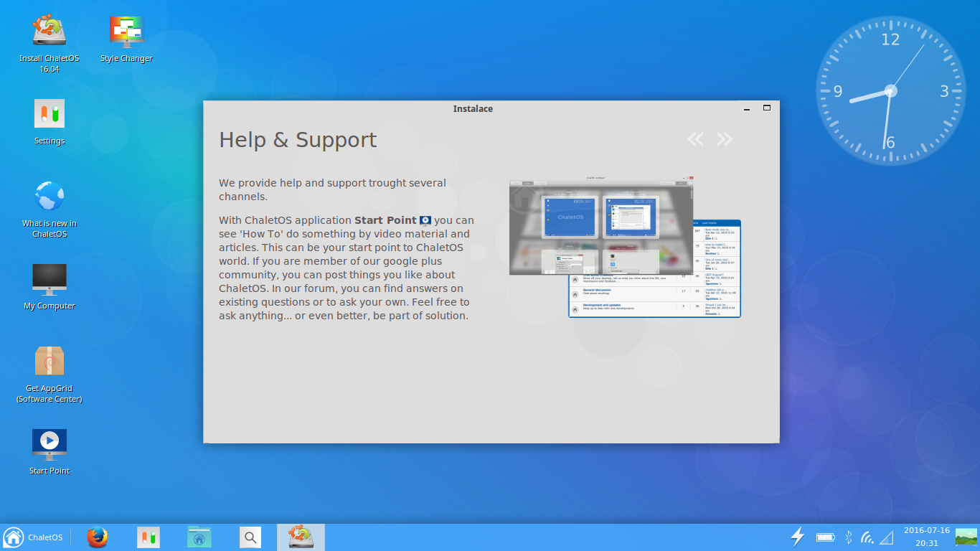Open the signal strength triangle tray icon

coord(887,537)
